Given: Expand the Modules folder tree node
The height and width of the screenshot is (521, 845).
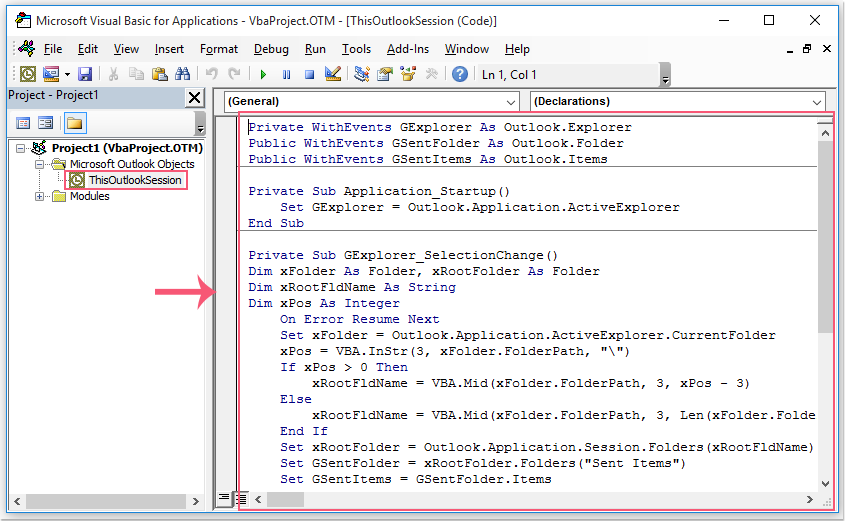Looking at the screenshot, I should [x=41, y=196].
